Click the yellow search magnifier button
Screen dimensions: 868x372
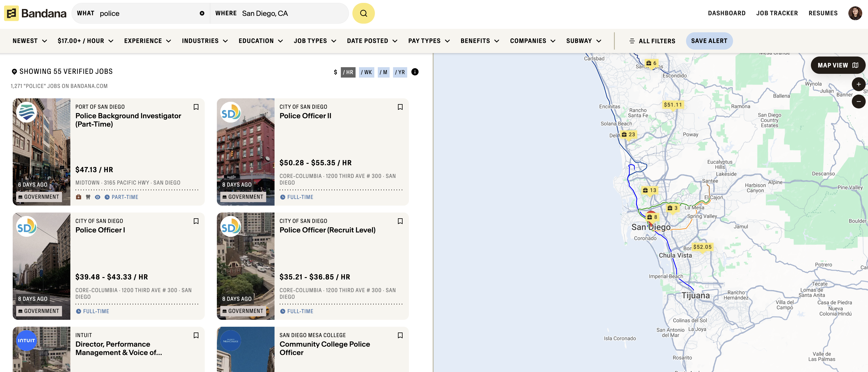point(363,14)
